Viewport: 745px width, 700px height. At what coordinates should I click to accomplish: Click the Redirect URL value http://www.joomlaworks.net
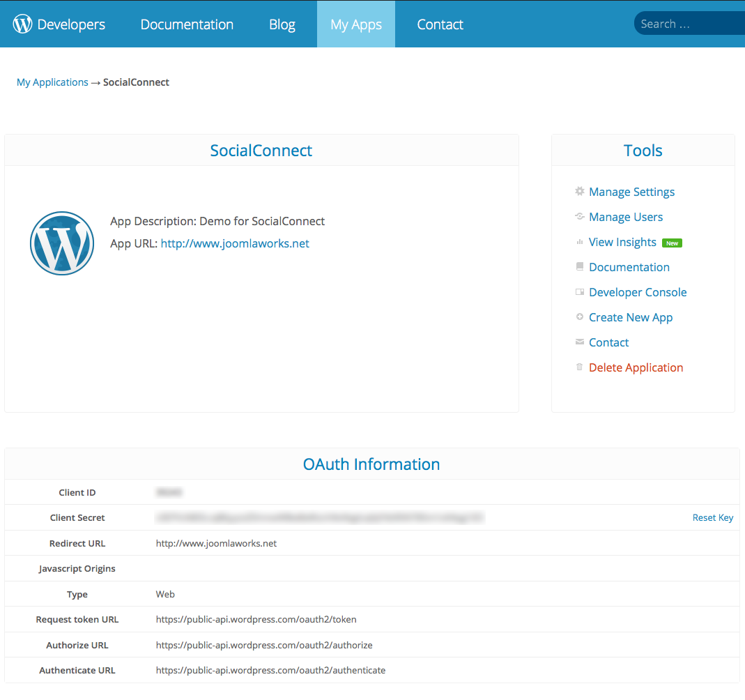click(216, 543)
